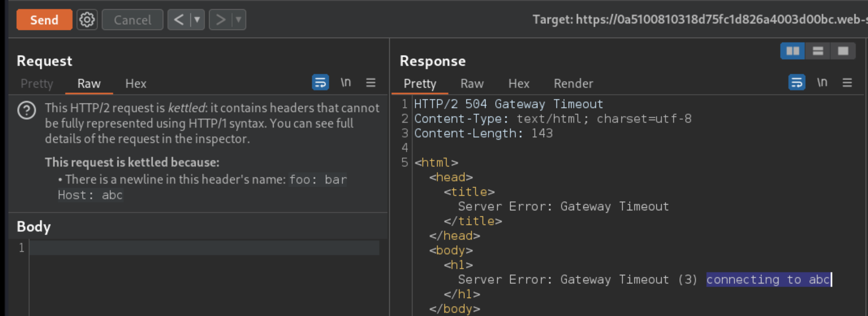Open the forward history dropdown arrow
The height and width of the screenshot is (316, 868).
(239, 20)
